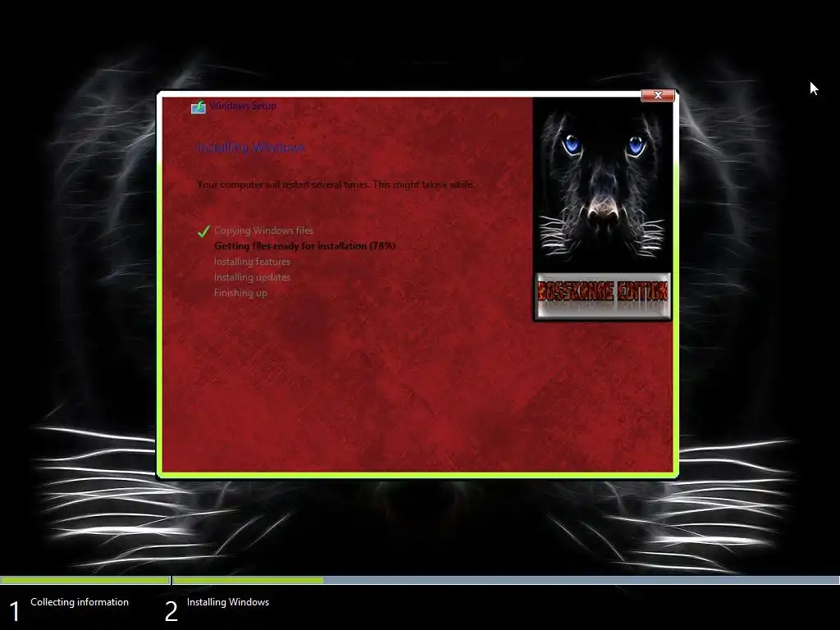Click the 'Installing features' step
840x630 pixels.
[x=253, y=262]
